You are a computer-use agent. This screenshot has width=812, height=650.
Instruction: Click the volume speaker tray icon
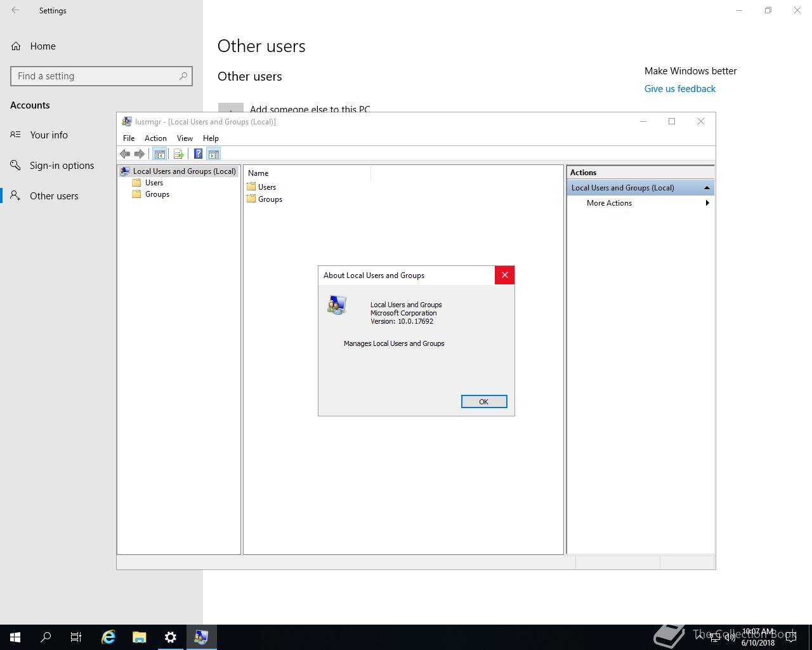tap(729, 637)
